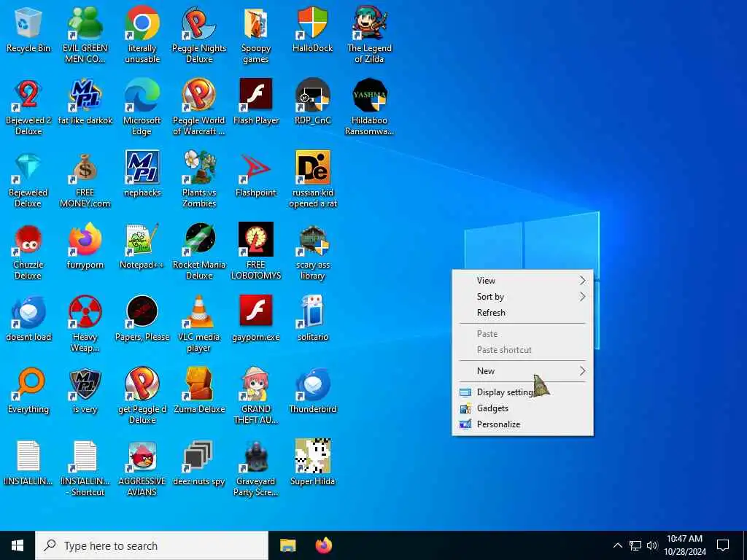
Task: Select the is very shield shortcut
Action: (85, 391)
